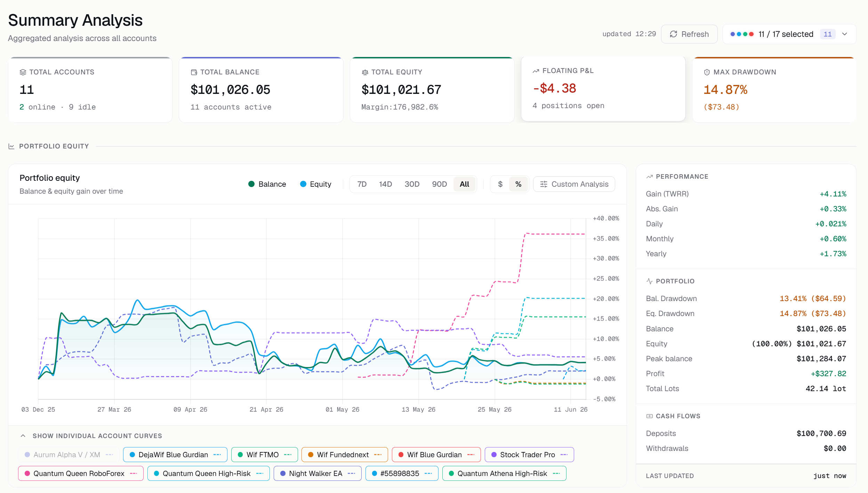This screenshot has height=493, width=868.
Task: Toggle the Wif FTMO account curve
Action: (x=265, y=455)
